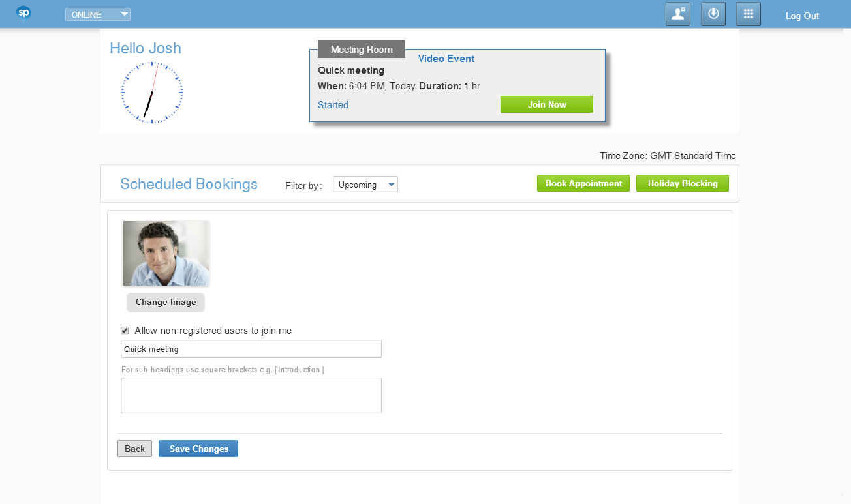Open Holiday Blocking
851x504 pixels.
pyautogui.click(x=682, y=183)
